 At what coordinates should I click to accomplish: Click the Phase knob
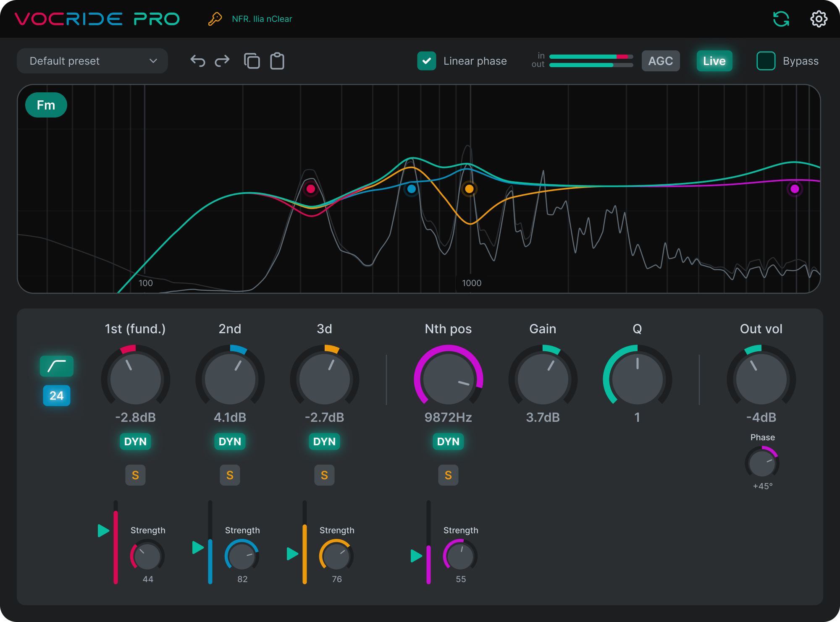[x=762, y=463]
